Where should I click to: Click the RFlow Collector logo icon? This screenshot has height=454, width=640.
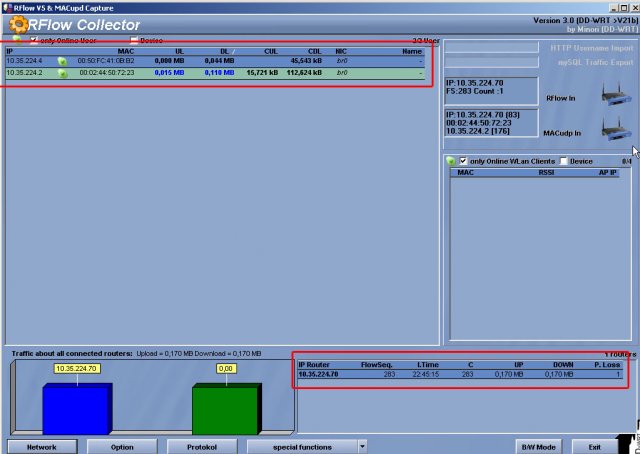tap(18, 24)
